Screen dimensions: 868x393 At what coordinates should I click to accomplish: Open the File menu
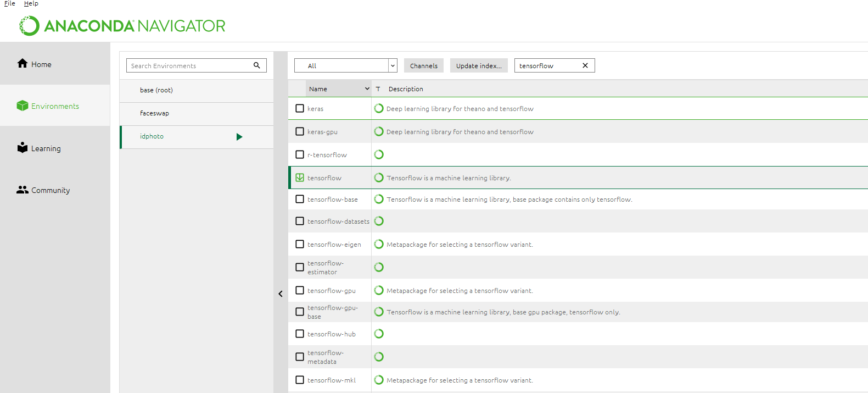point(10,3)
